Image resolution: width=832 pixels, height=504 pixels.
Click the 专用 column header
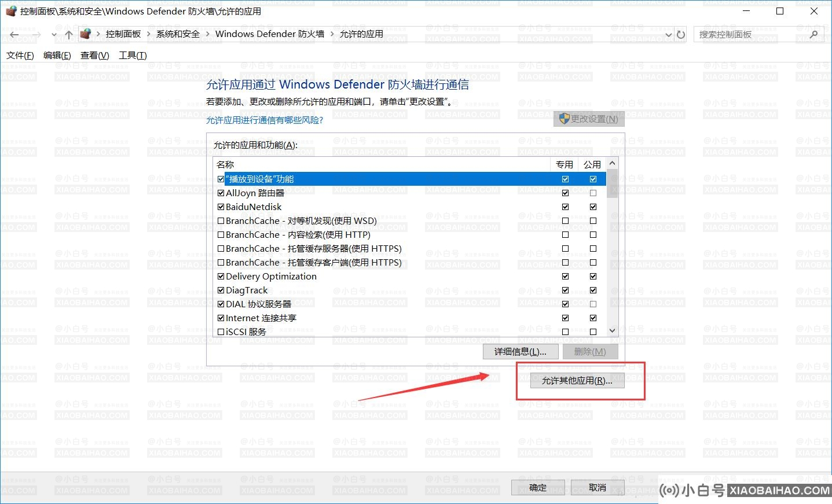click(564, 164)
